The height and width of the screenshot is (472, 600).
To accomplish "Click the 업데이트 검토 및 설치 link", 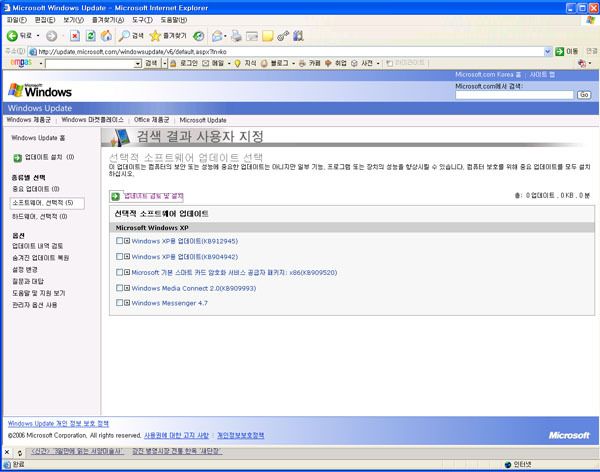I will tap(153, 196).
